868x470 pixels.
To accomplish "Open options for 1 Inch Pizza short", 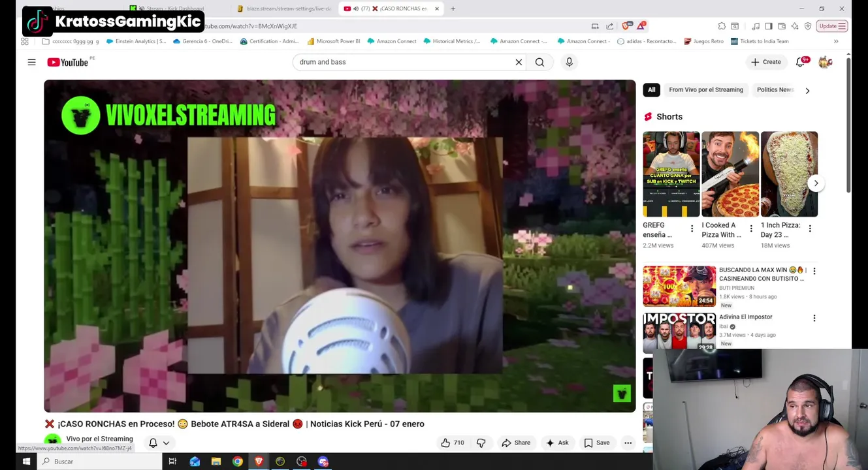I will coord(810,228).
